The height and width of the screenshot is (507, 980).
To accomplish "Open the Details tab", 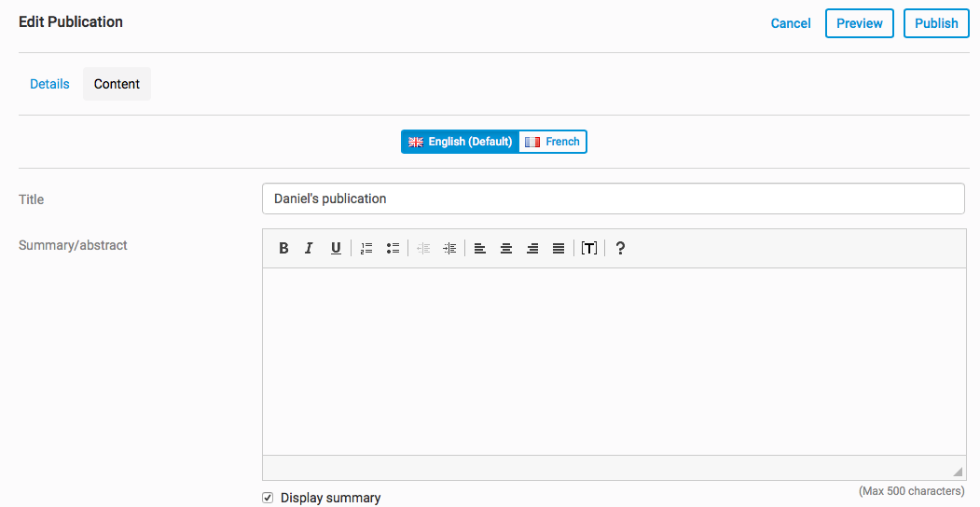I will click(x=49, y=84).
